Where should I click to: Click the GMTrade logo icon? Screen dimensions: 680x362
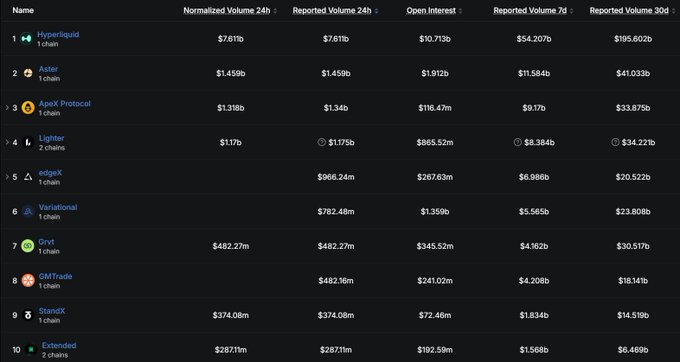click(x=28, y=280)
